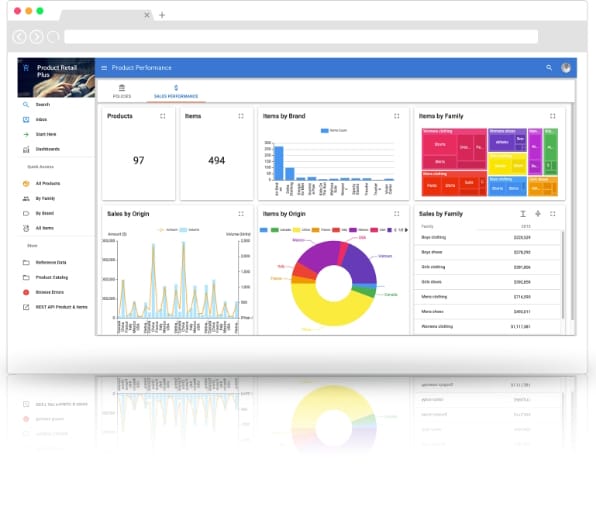Toggle the Items Count legend in Items by Brand
Viewport: 596px width, 513px height.
(x=334, y=131)
